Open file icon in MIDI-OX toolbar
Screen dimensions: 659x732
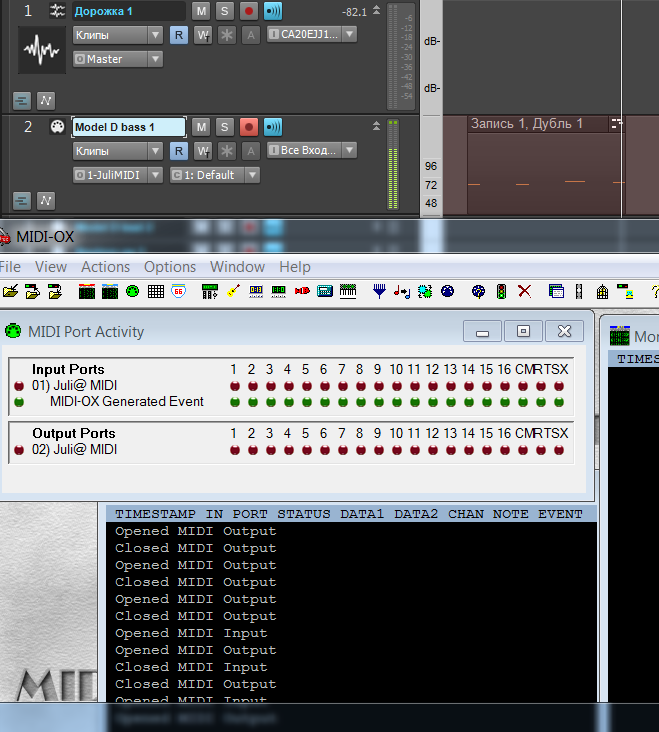click(x=10, y=291)
